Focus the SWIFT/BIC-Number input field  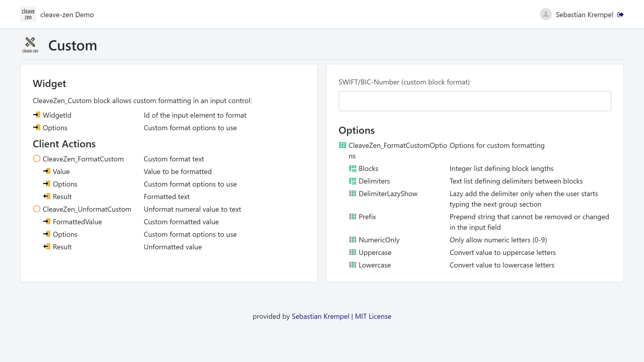tap(475, 101)
